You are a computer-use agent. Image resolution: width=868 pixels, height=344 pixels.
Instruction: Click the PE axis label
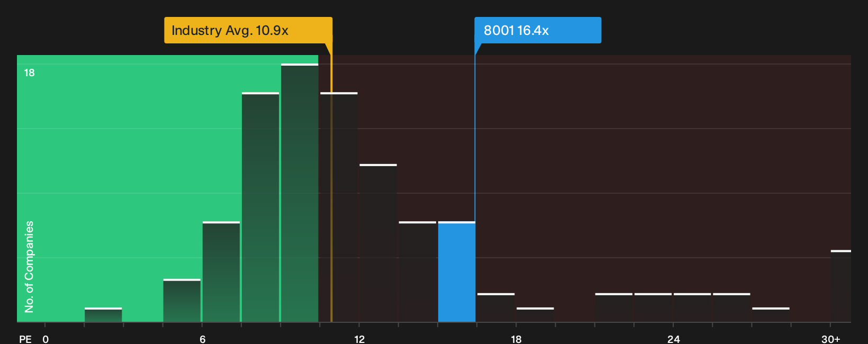coord(25,339)
